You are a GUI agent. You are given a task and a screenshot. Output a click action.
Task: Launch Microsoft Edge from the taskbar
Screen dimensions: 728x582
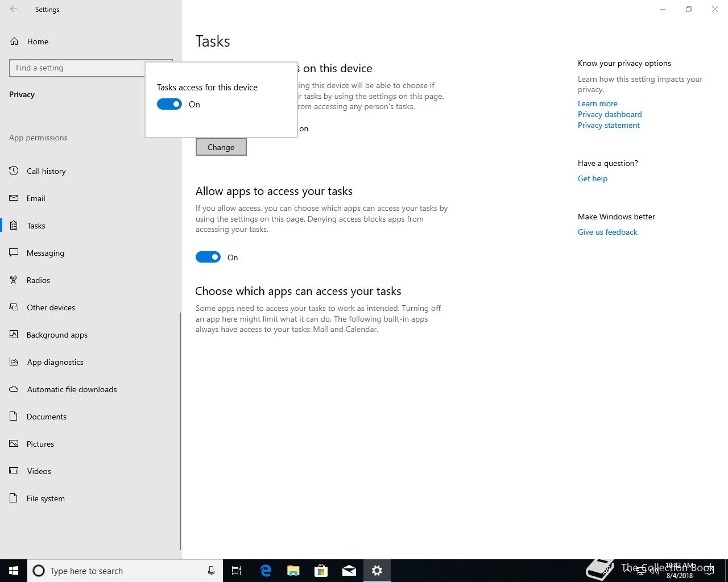(266, 571)
